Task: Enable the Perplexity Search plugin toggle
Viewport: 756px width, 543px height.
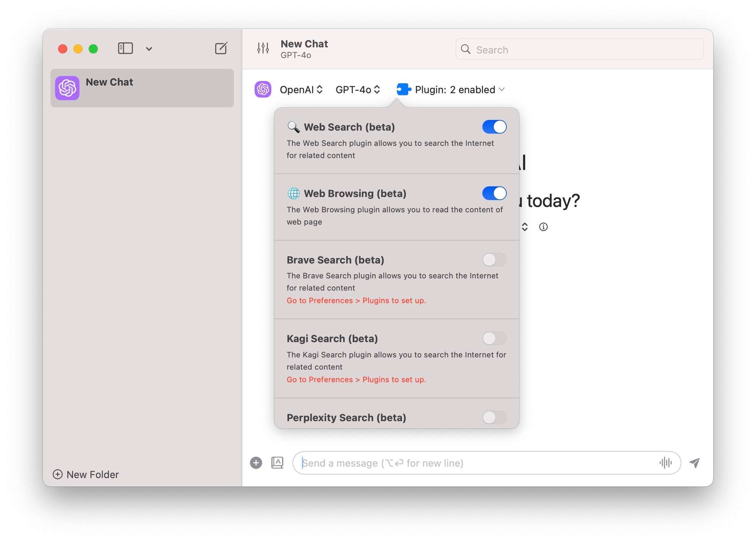Action: click(x=494, y=417)
